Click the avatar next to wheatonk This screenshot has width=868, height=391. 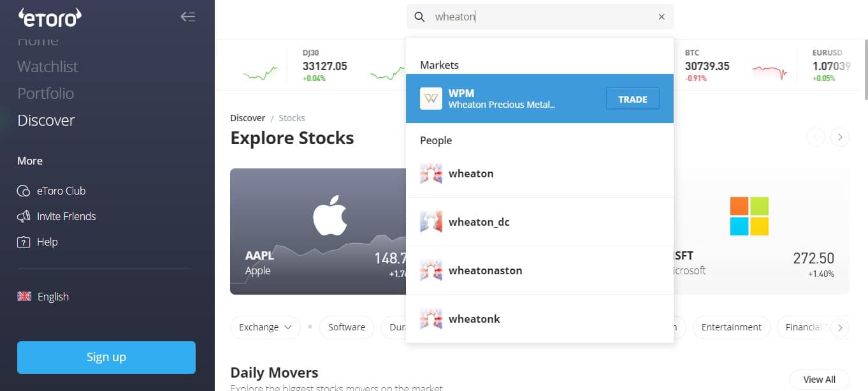coord(431,319)
